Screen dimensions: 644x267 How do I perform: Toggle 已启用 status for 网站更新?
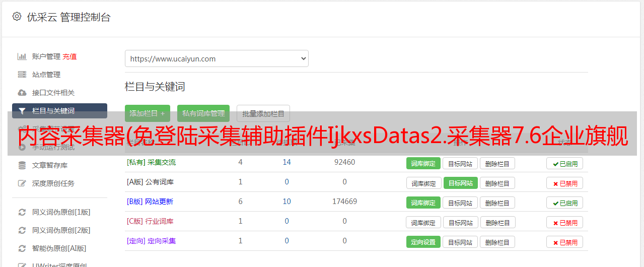(565, 203)
